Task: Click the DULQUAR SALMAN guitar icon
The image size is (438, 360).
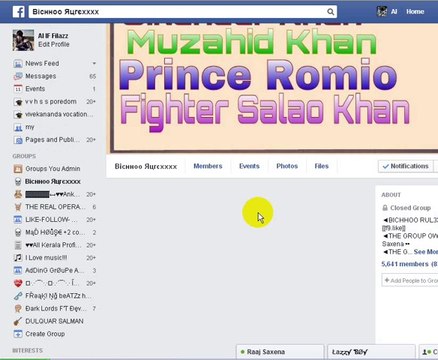Action: (x=18, y=321)
